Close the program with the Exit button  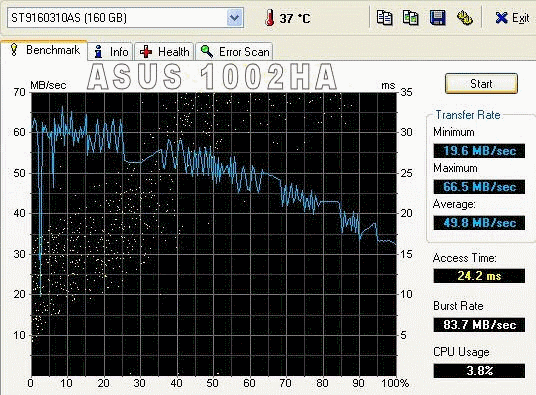512,18
